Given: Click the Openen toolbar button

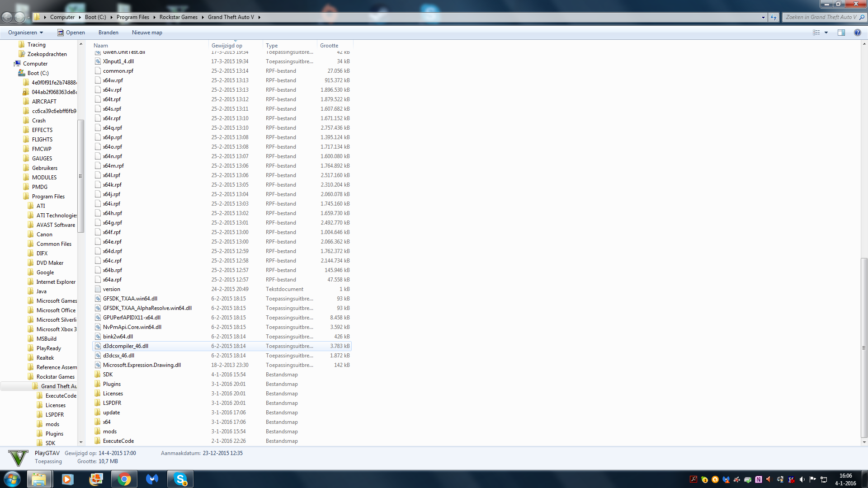Looking at the screenshot, I should (x=71, y=33).
